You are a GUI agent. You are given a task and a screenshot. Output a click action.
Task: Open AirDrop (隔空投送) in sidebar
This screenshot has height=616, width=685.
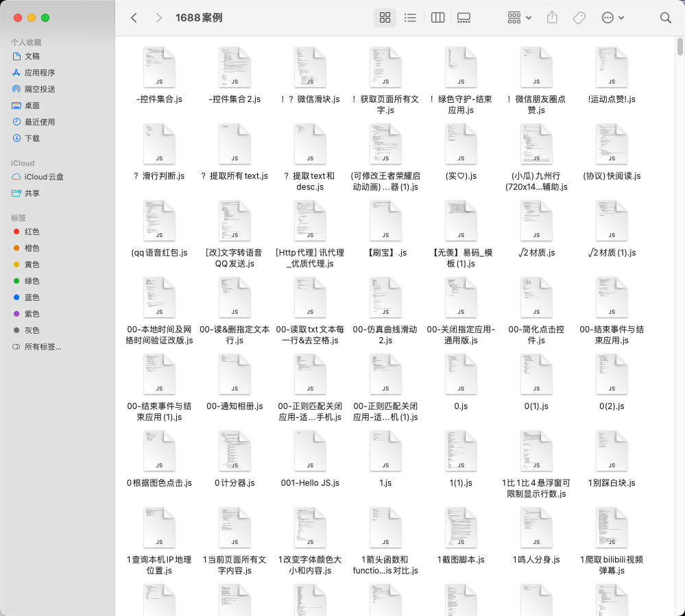pos(39,89)
